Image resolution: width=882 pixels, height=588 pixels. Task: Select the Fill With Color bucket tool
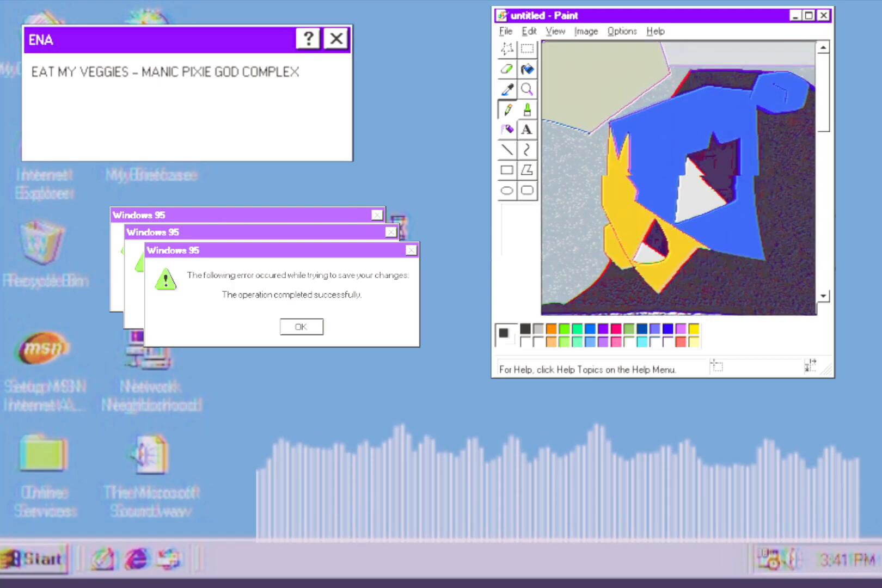tap(527, 69)
